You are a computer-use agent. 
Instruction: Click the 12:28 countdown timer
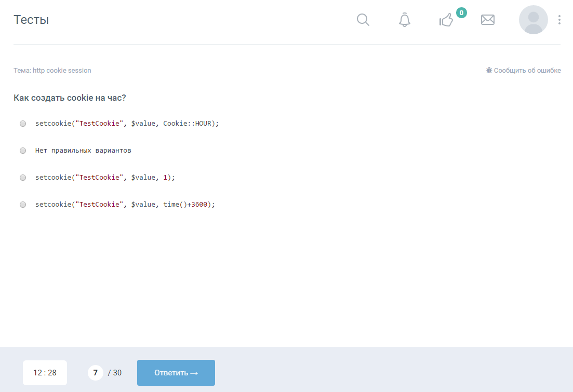[45, 373]
